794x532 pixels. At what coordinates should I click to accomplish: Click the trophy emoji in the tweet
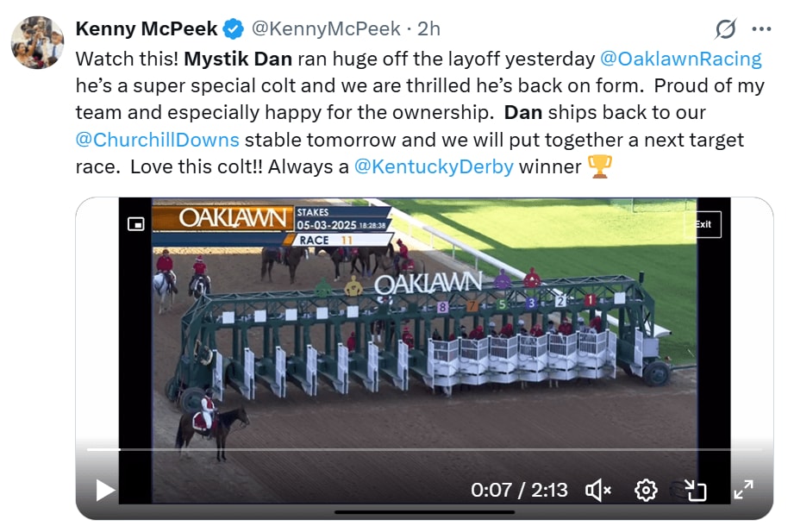pyautogui.click(x=598, y=166)
